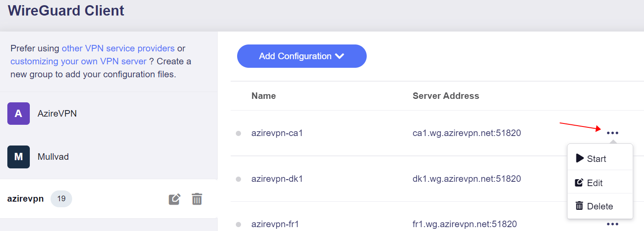Click the Name column header
644x231 pixels.
click(x=263, y=96)
